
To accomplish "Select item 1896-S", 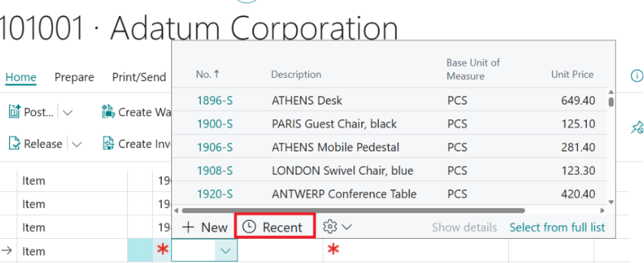I will pos(215,101).
